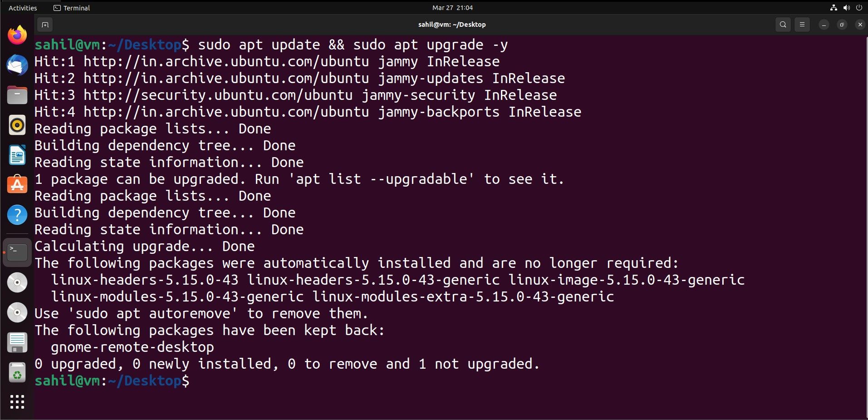Launch Ubuntu Software center
The height and width of the screenshot is (420, 868).
pyautogui.click(x=17, y=185)
